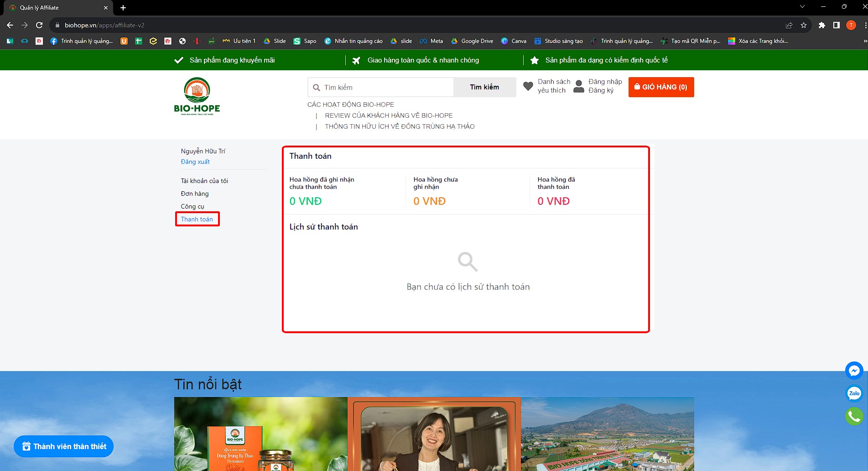Click the Tin nổi bật heading
This screenshot has width=868, height=471.
click(208, 384)
